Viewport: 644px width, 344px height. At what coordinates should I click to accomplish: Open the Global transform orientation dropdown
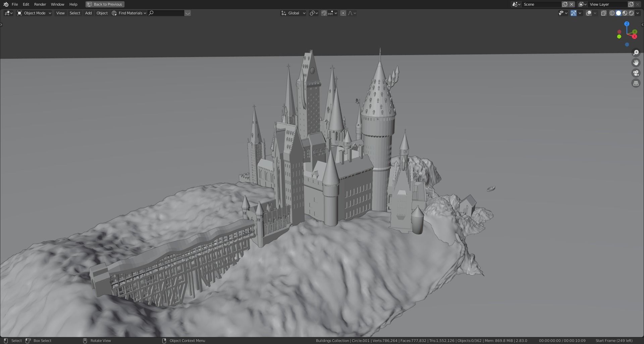[x=293, y=13]
